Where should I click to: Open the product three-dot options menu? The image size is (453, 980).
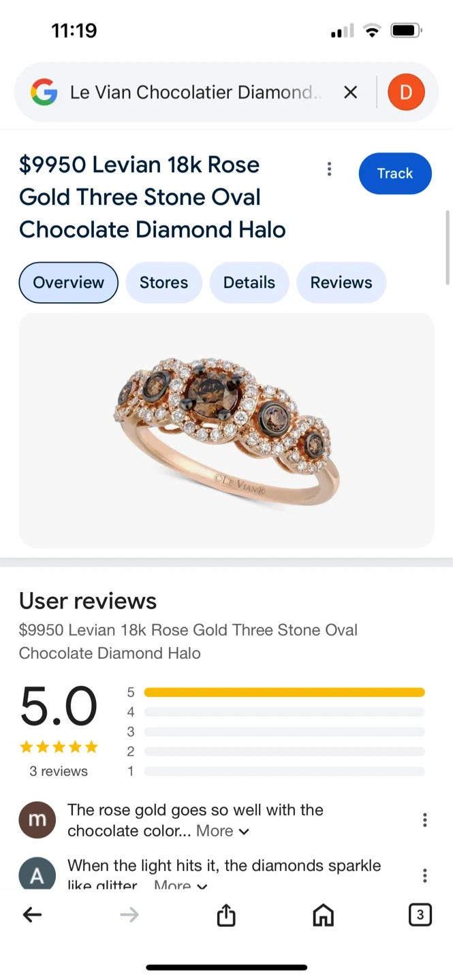coord(329,169)
